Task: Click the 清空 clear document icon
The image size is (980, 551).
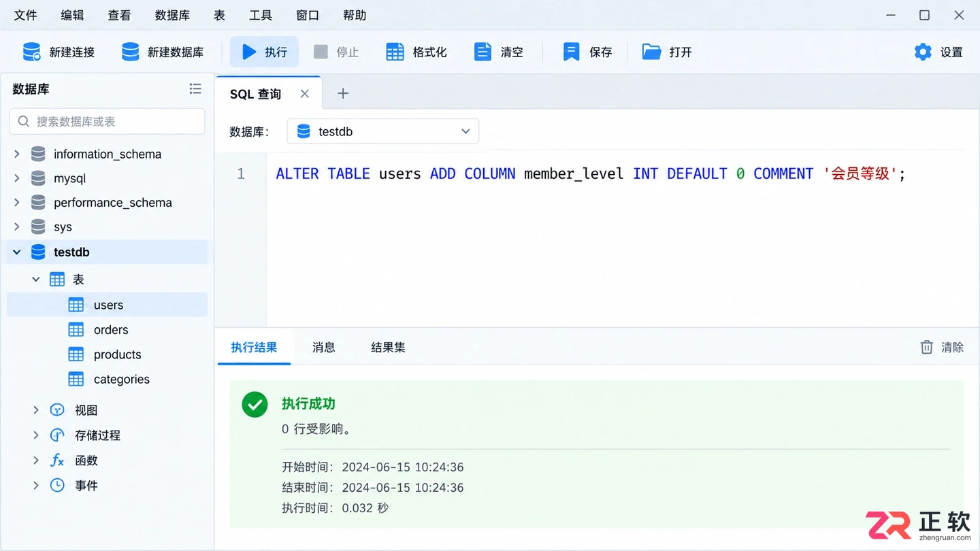Action: point(483,52)
